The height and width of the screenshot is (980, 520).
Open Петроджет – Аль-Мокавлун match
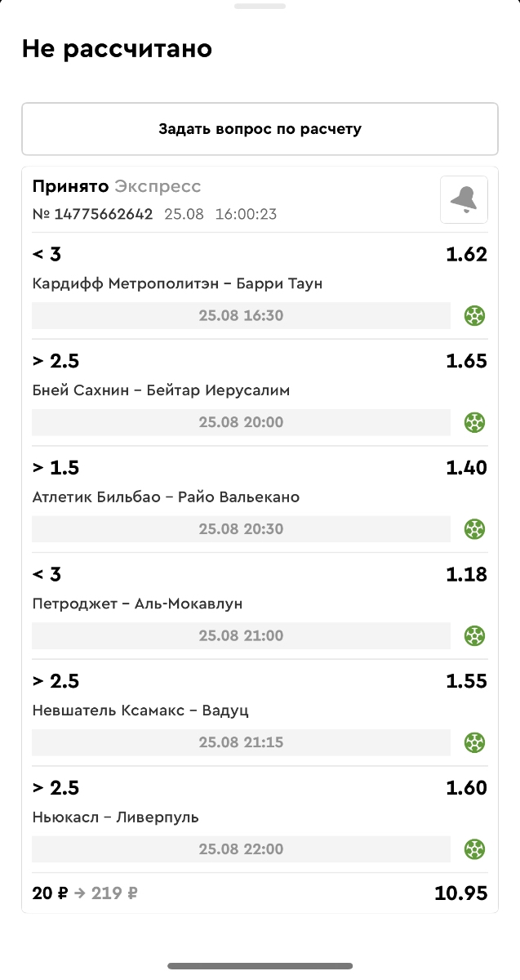137,604
